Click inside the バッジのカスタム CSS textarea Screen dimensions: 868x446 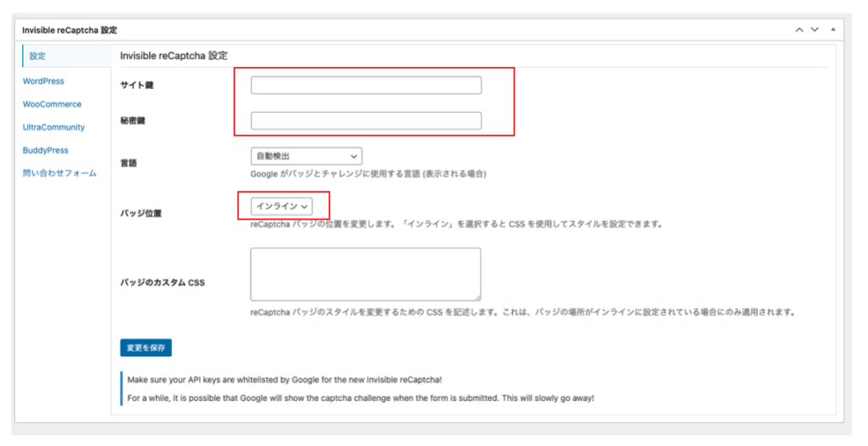click(x=365, y=274)
